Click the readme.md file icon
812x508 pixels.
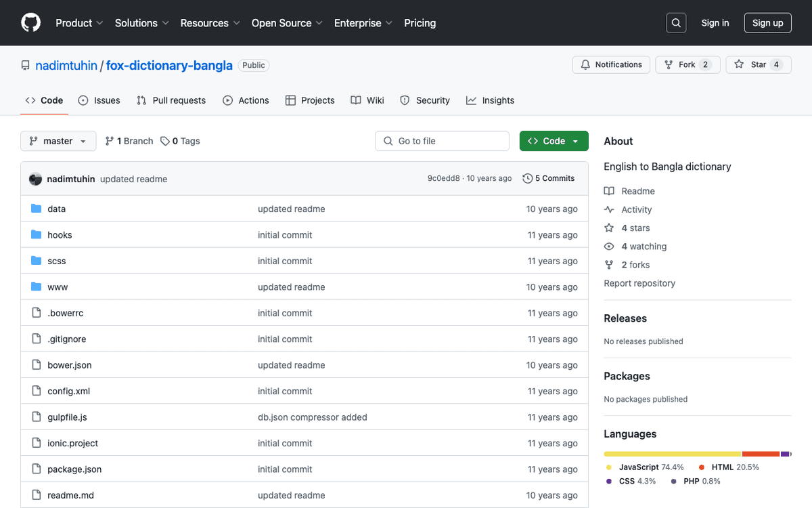37,495
